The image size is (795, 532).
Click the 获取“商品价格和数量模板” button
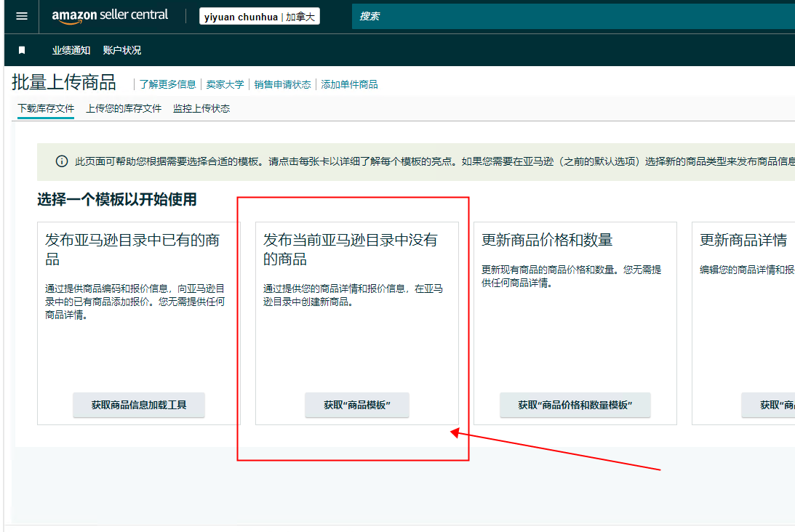(575, 405)
